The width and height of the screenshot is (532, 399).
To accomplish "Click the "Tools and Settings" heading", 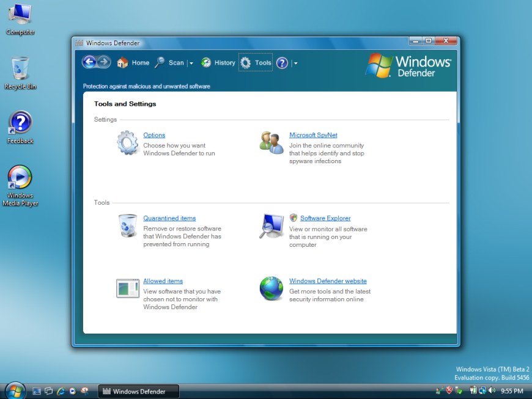I will tap(125, 104).
